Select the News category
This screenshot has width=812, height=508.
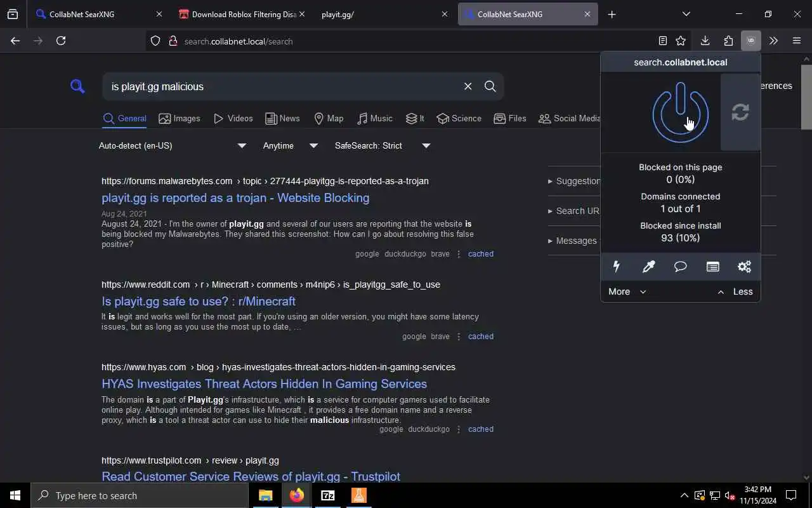tap(282, 118)
